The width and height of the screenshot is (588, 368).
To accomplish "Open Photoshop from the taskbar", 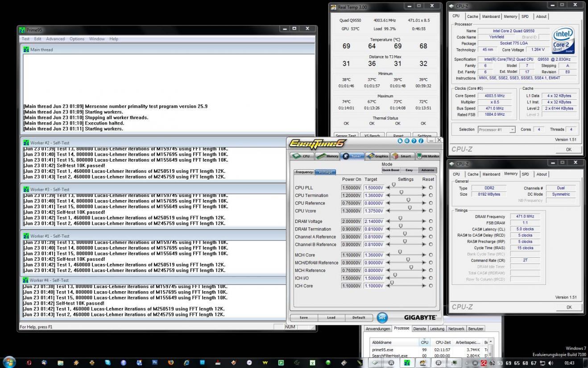I will pos(155,363).
